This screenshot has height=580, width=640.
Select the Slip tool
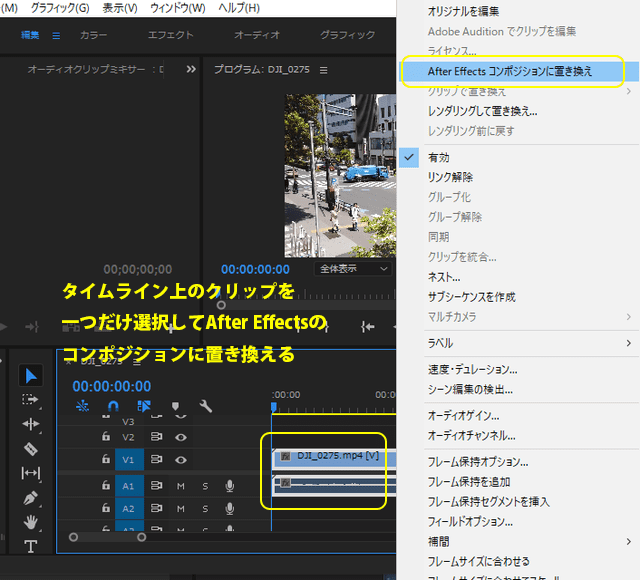tap(31, 473)
